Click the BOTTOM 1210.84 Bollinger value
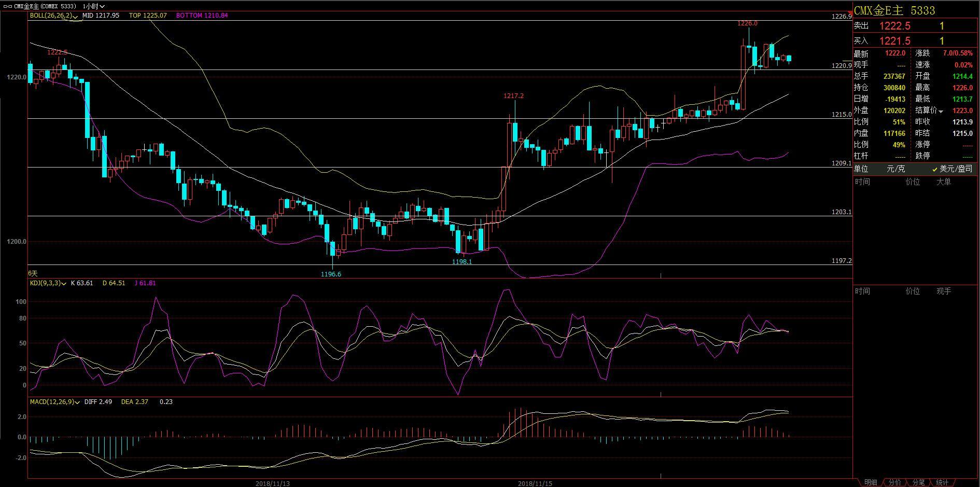Viewport: 980px width, 487px height. click(202, 16)
